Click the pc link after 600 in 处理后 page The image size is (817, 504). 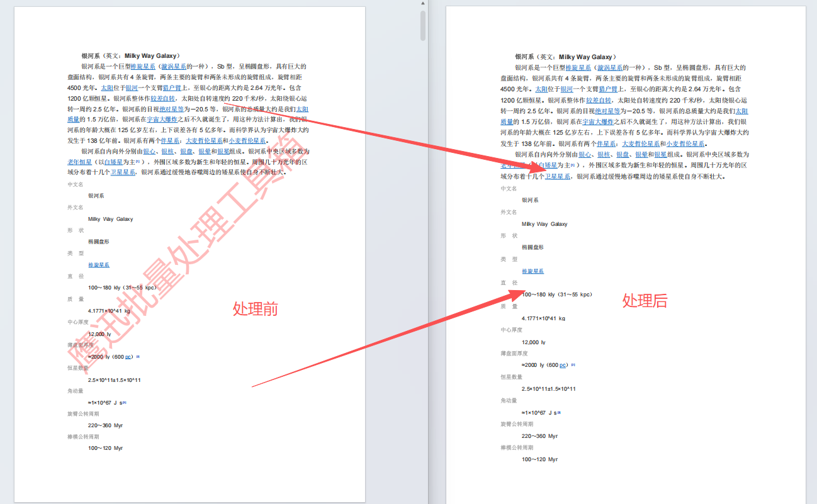pyautogui.click(x=563, y=365)
